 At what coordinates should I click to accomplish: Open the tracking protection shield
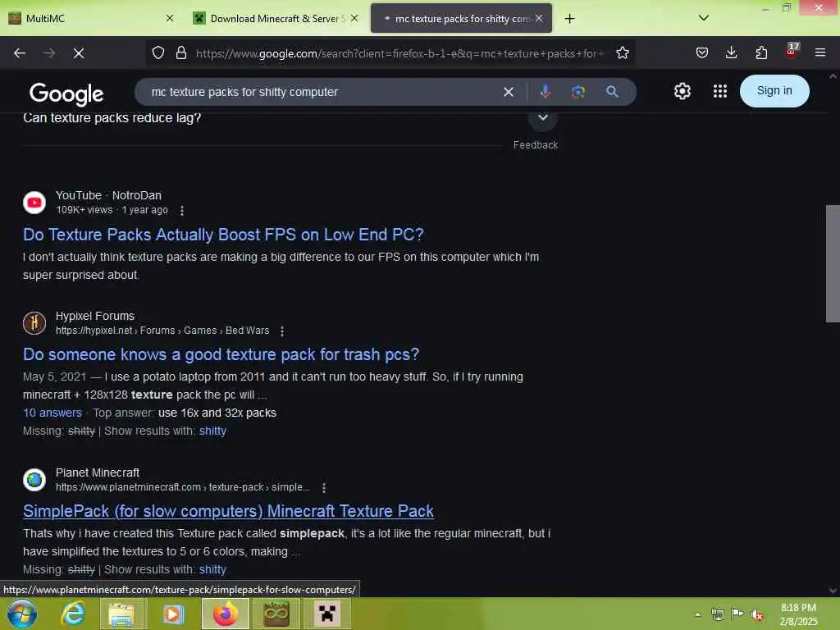click(x=158, y=53)
